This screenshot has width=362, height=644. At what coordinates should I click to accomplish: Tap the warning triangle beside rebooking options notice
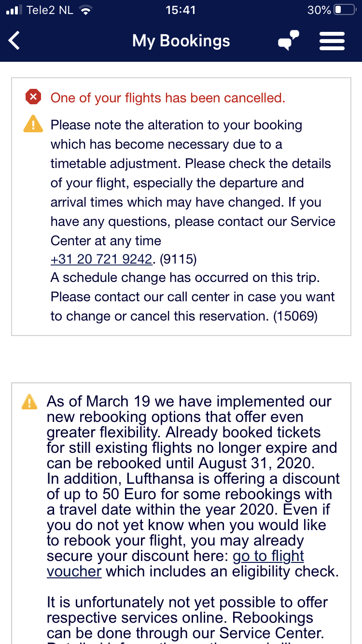coord(29,402)
